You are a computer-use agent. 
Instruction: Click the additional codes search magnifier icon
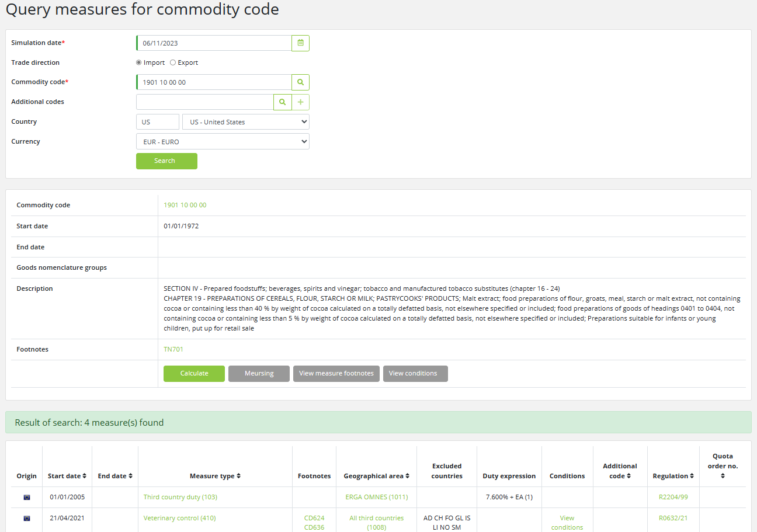tap(282, 102)
